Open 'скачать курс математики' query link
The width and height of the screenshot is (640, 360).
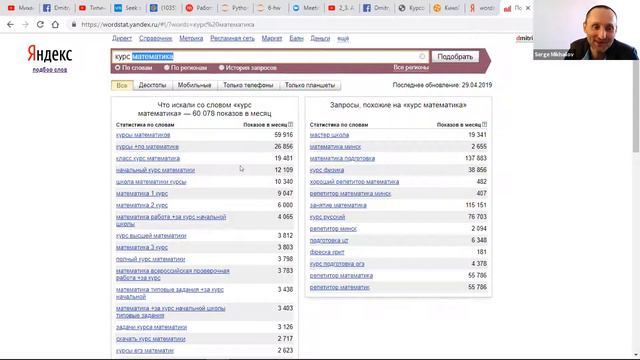pyautogui.click(x=151, y=339)
